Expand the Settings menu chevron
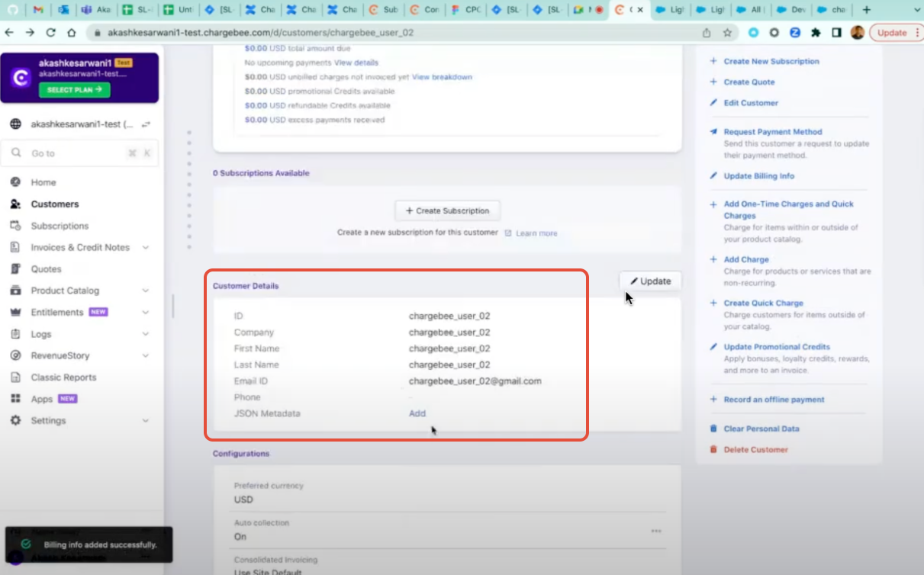The image size is (924, 575). click(145, 420)
